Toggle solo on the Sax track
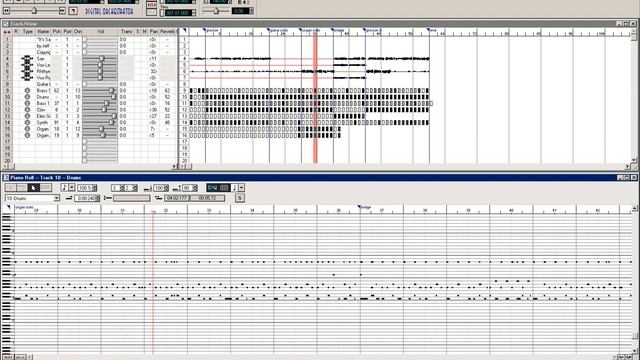The width and height of the screenshot is (640, 360). (138, 59)
